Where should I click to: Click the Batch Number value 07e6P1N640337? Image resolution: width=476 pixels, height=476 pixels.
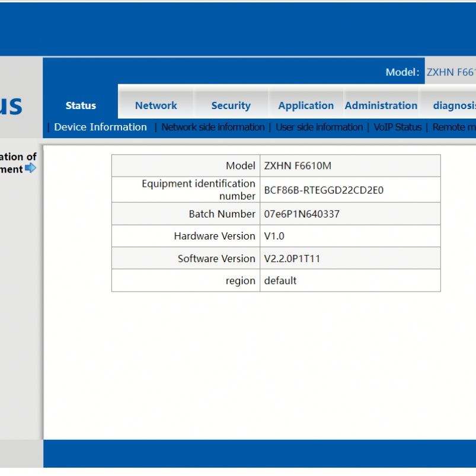tap(302, 214)
